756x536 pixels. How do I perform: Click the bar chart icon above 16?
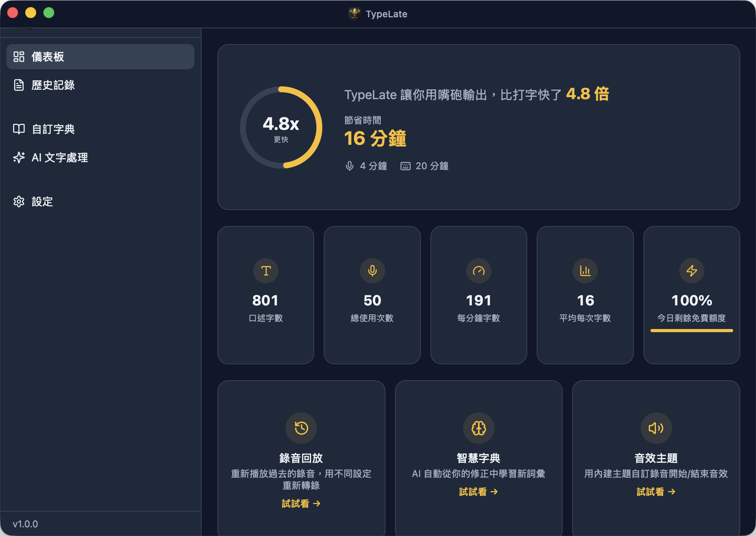point(585,271)
